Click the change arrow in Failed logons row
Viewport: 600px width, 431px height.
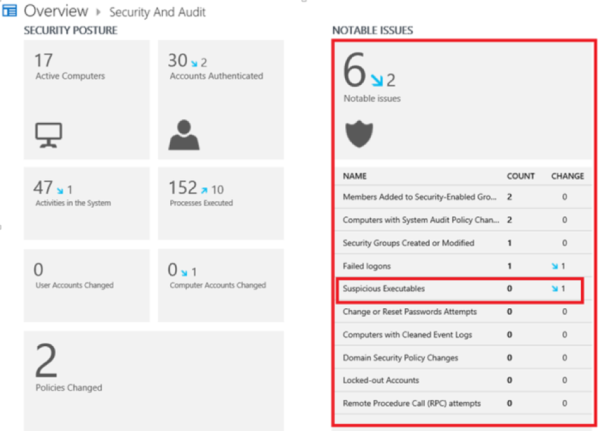coord(555,265)
